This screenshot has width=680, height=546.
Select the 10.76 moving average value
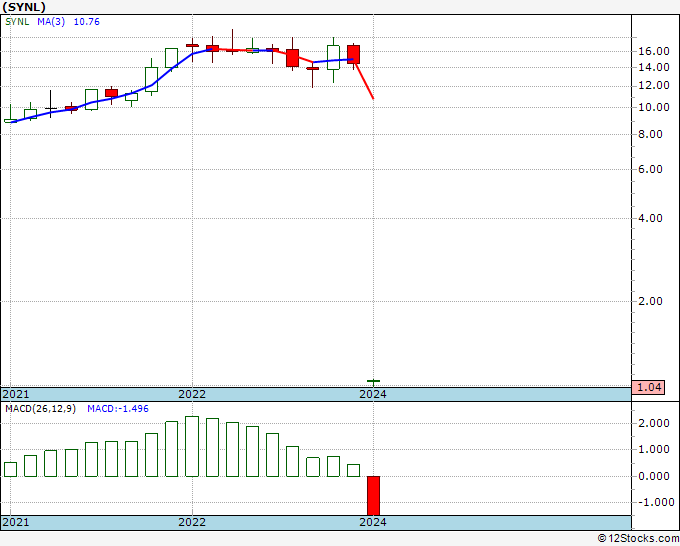[x=87, y=22]
